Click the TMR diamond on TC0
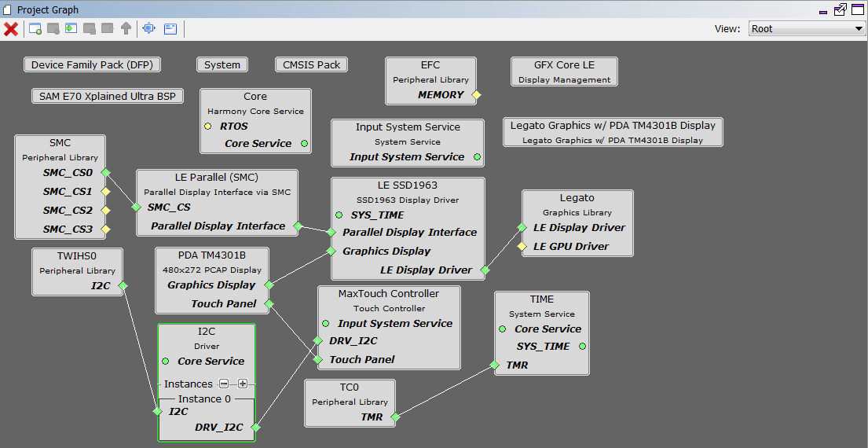This screenshot has height=448, width=868. (394, 417)
